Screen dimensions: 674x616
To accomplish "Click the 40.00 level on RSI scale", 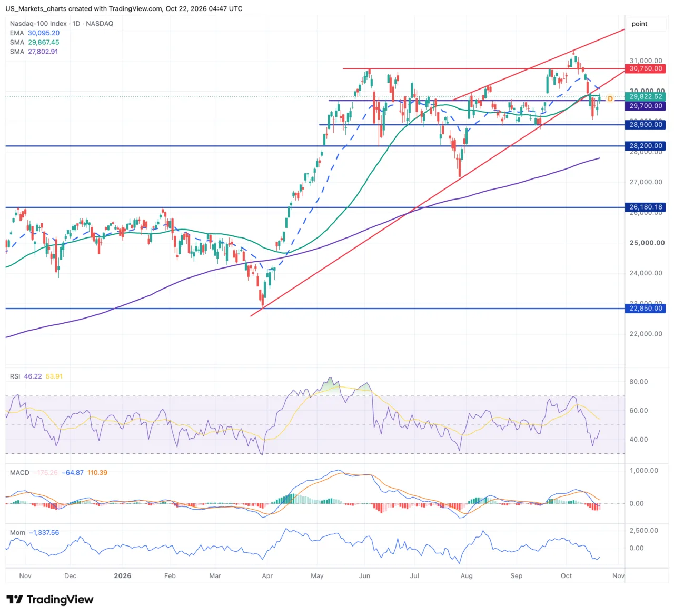I will (x=639, y=440).
